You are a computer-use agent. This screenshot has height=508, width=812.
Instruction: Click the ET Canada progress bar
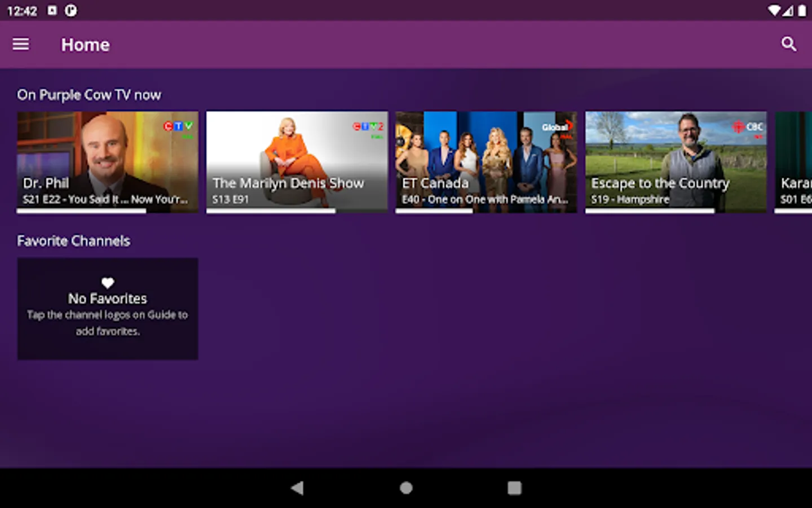pos(486,211)
